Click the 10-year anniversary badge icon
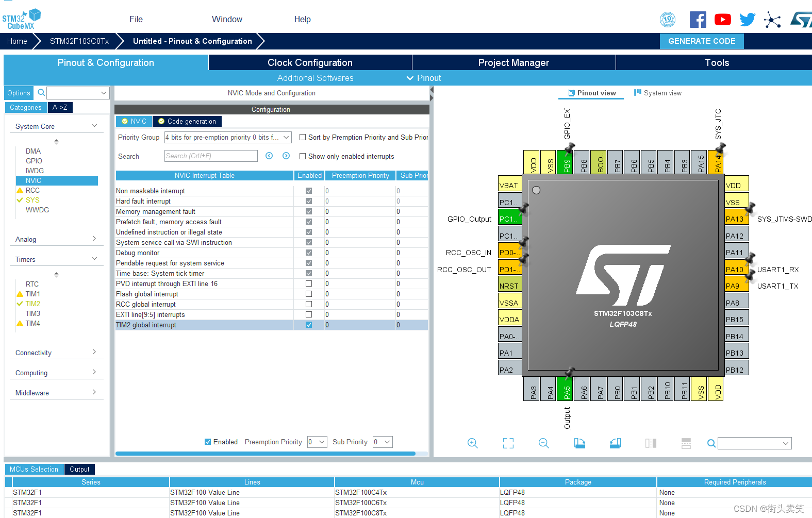The height and width of the screenshot is (518, 812). [668, 20]
